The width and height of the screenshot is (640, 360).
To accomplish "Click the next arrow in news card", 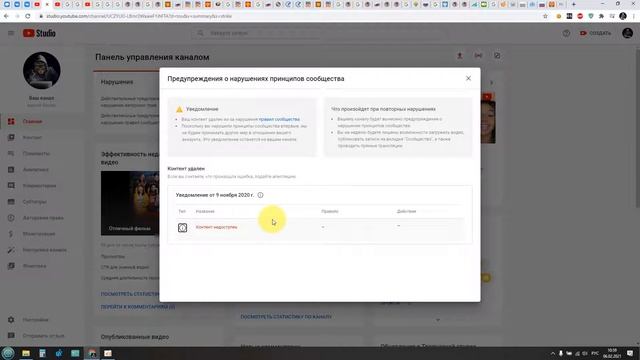I will click(x=491, y=83).
